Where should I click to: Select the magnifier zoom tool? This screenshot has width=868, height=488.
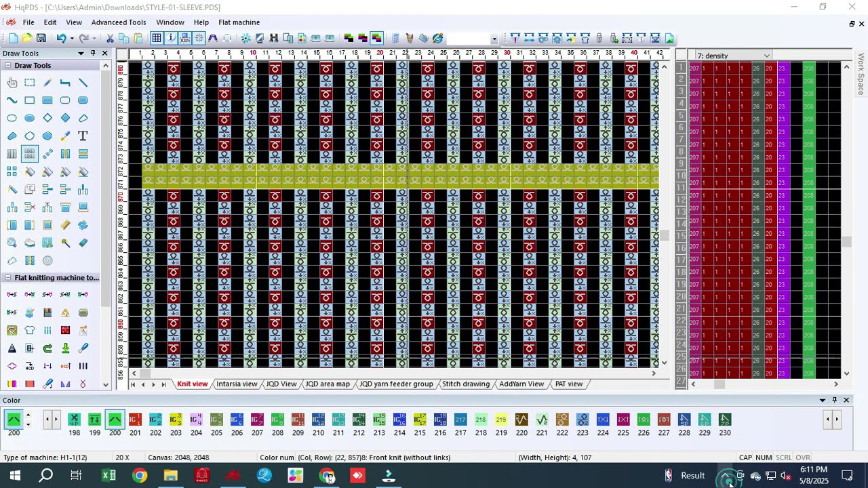point(12,243)
